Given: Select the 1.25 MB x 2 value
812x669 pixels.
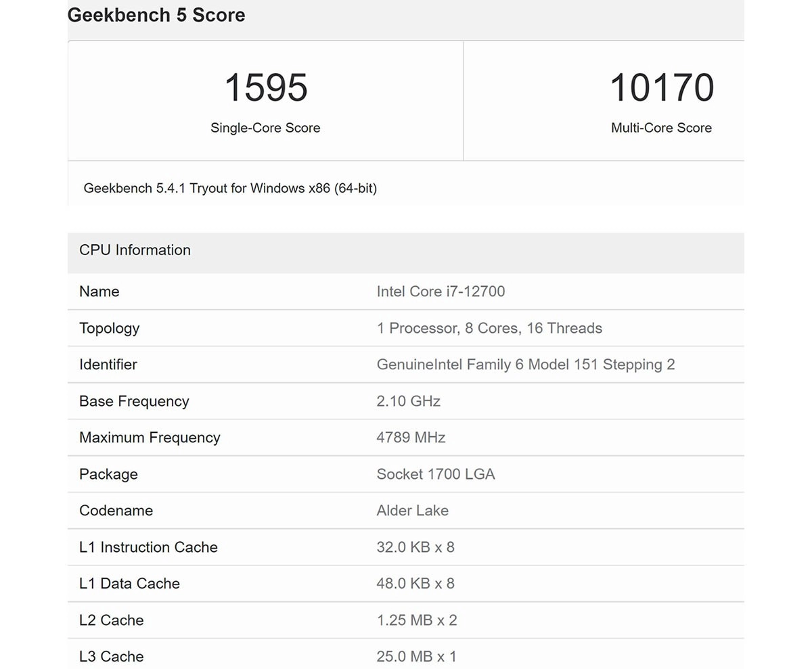Looking at the screenshot, I should [417, 620].
